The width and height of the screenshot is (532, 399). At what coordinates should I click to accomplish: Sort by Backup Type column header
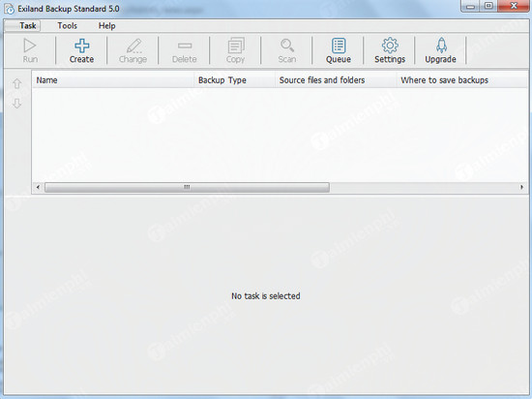point(234,80)
